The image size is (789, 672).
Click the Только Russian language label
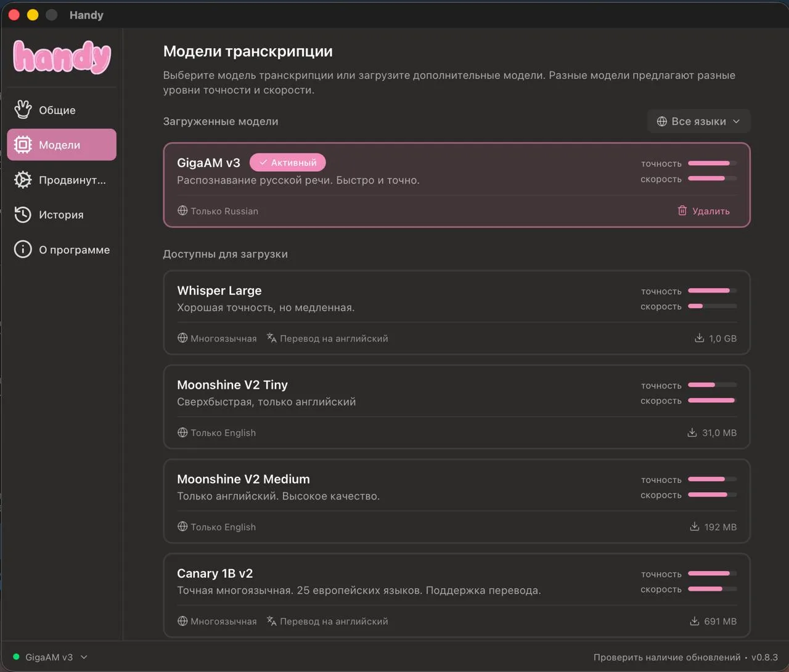pyautogui.click(x=224, y=211)
